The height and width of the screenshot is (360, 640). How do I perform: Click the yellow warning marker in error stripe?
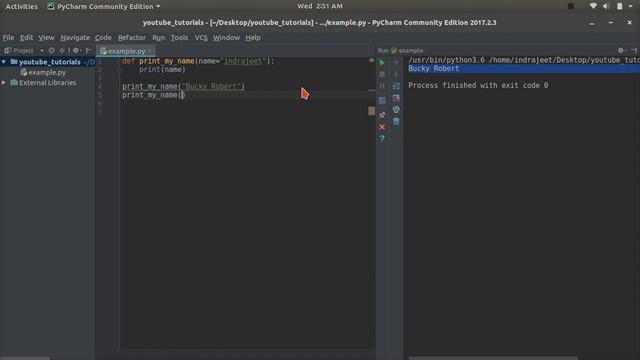click(x=371, y=111)
